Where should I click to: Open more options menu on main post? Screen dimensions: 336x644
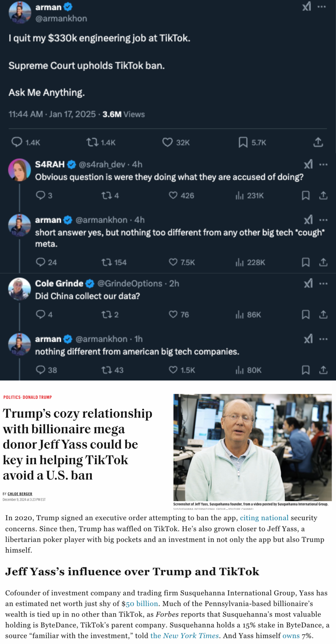coord(322,7)
